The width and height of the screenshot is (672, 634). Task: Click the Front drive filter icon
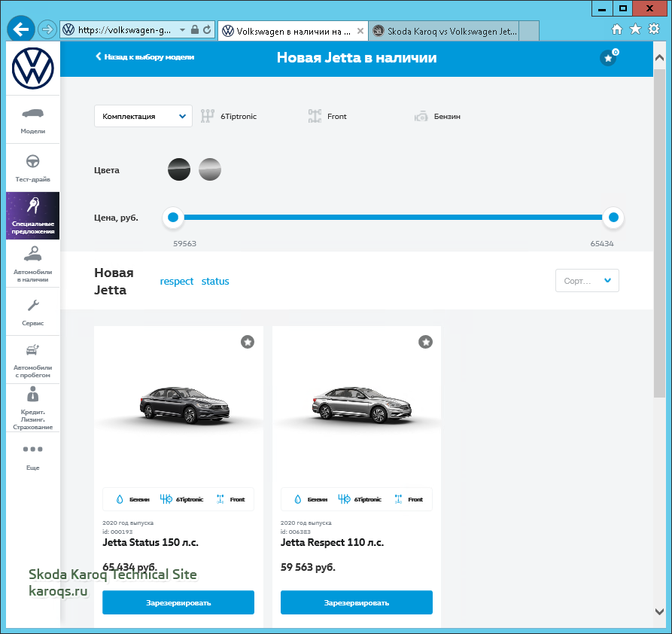click(315, 116)
